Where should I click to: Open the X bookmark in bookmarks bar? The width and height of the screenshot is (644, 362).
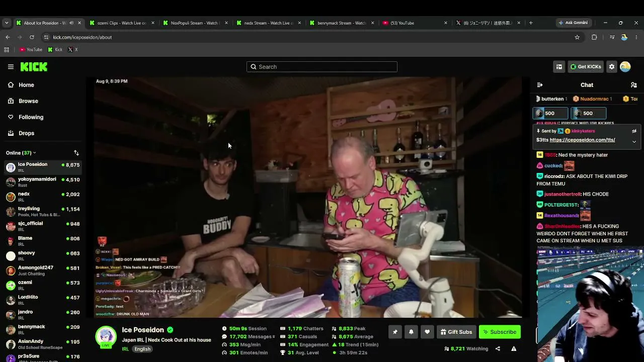[x=73, y=50]
